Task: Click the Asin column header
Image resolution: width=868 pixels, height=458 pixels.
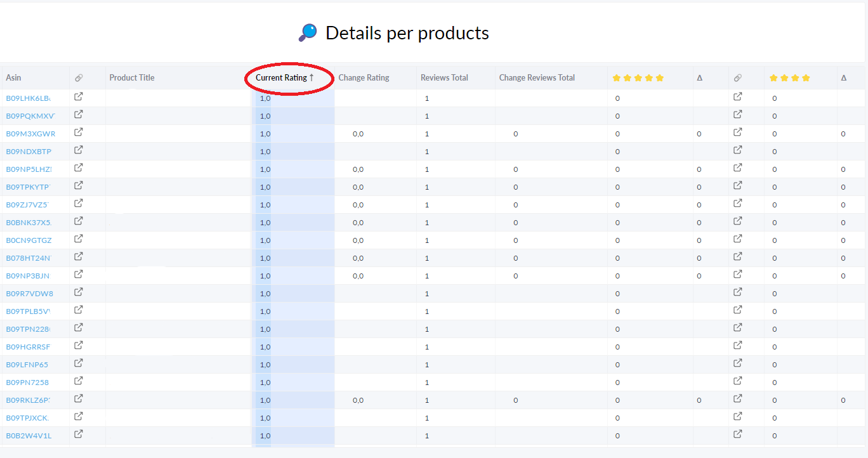Action: (13, 77)
